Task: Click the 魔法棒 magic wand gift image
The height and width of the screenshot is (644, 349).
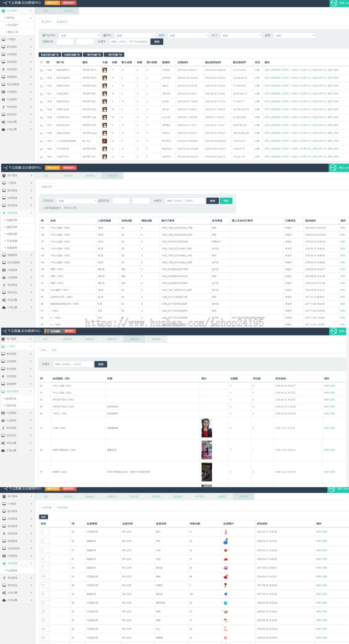Action: [226, 594]
